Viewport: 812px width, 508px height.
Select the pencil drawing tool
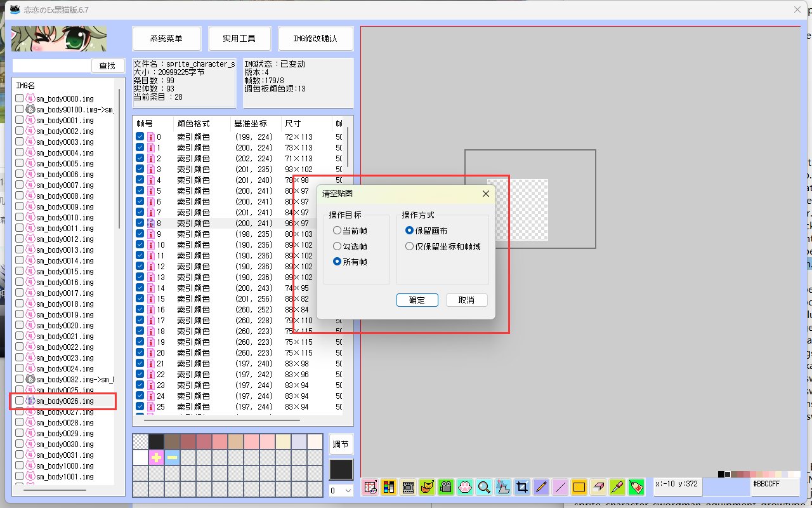541,487
